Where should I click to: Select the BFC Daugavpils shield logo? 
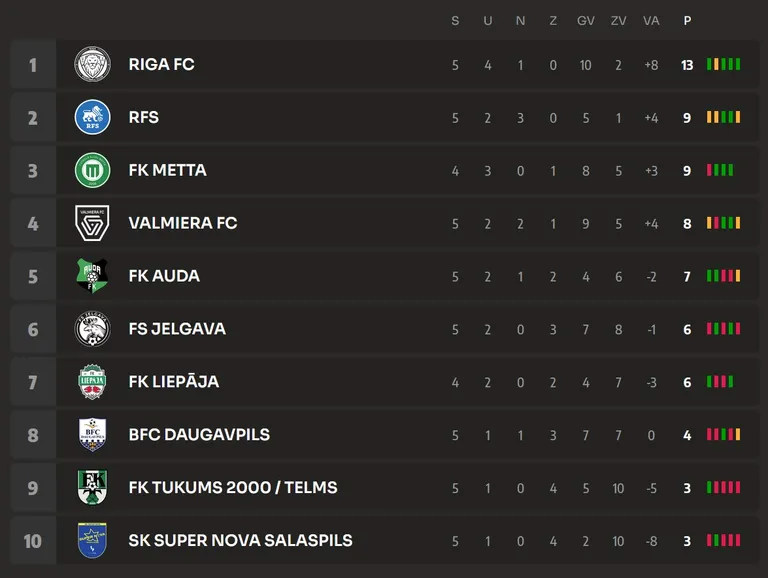pos(93,434)
